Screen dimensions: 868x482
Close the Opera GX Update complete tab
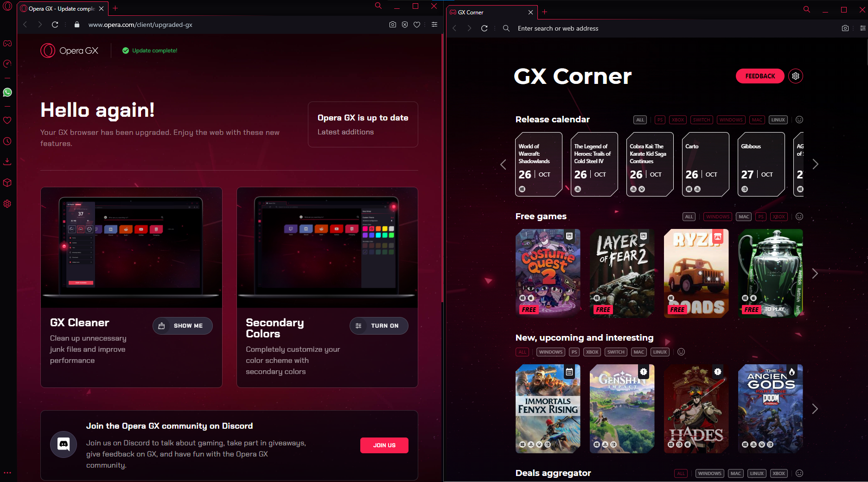(x=101, y=8)
